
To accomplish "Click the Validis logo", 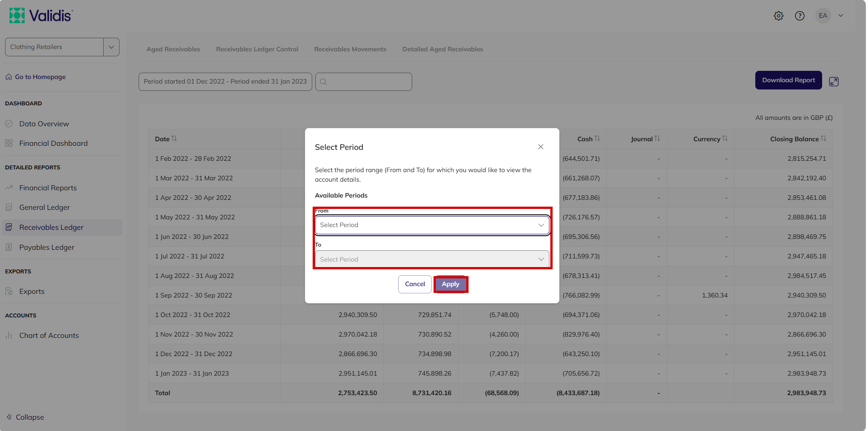I will tap(41, 15).
